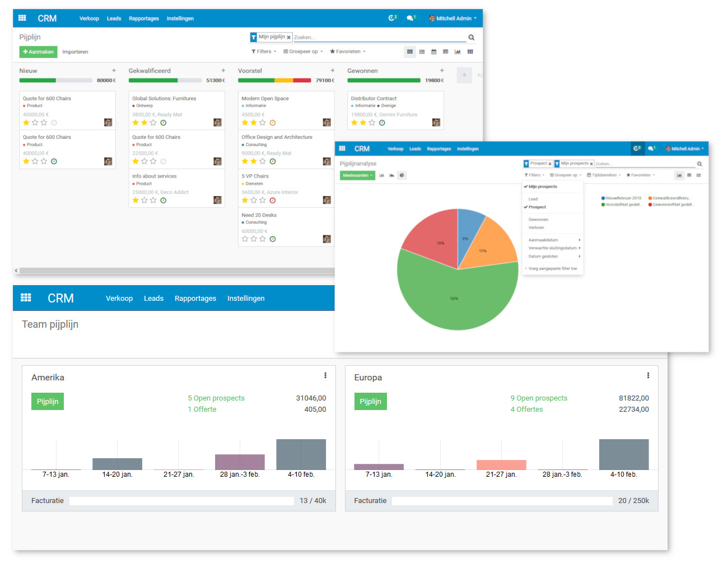Click the search magnifier in Pijplijn search bar
Viewport: 728px width, 563px height.
tap(472, 38)
